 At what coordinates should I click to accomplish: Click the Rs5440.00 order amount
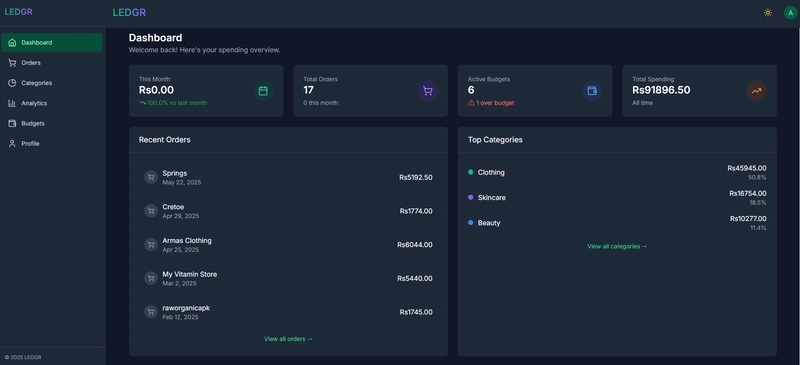[x=415, y=278]
